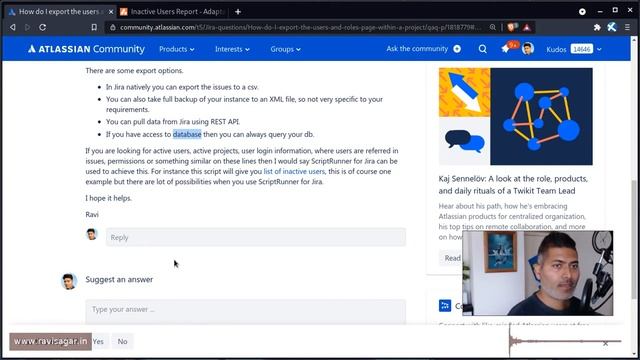
Task: Click the Kudos count badge
Action: pos(581,49)
